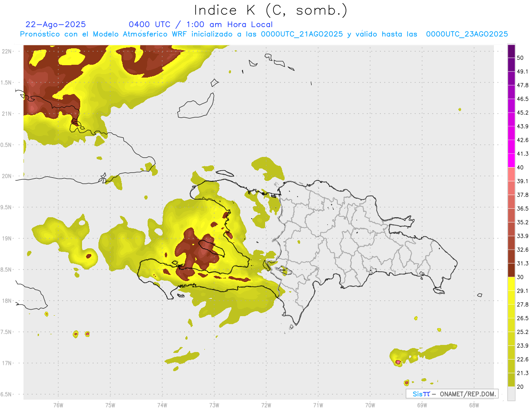Click the time "0400 UTC / 1:00 am Hora Local"
This screenshot has height=411, width=532.
coord(200,24)
